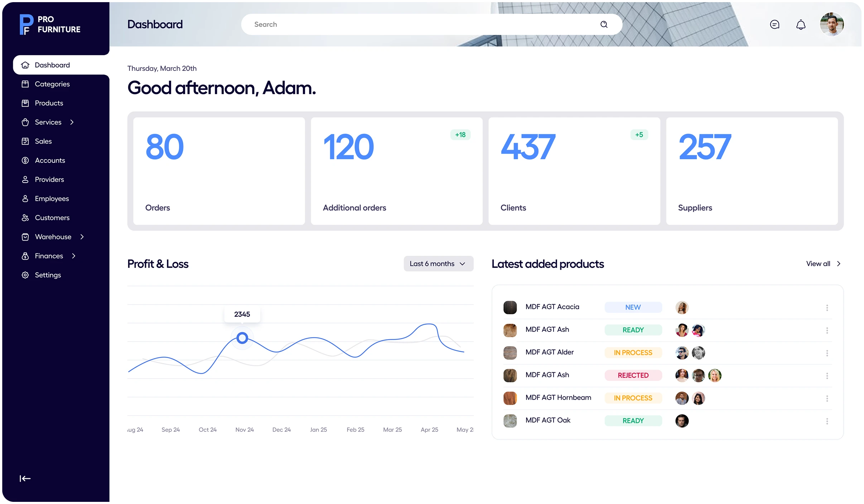Click the Customers group icon

(25, 218)
